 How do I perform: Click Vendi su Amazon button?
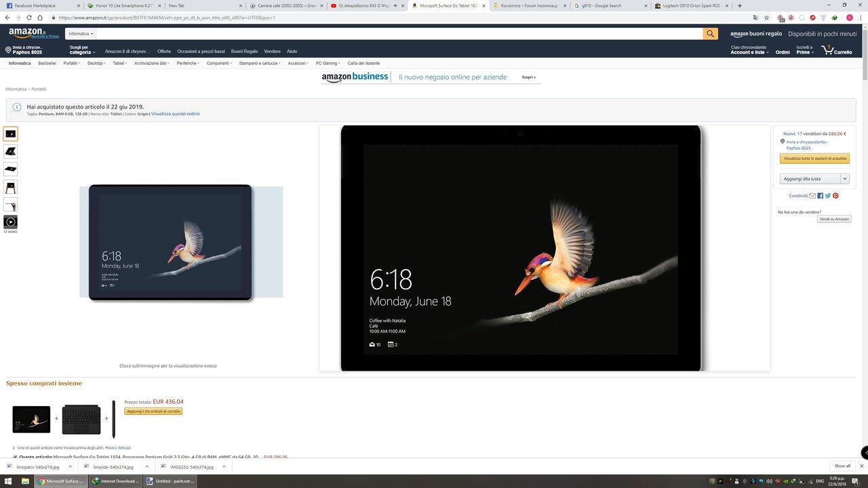[834, 219]
